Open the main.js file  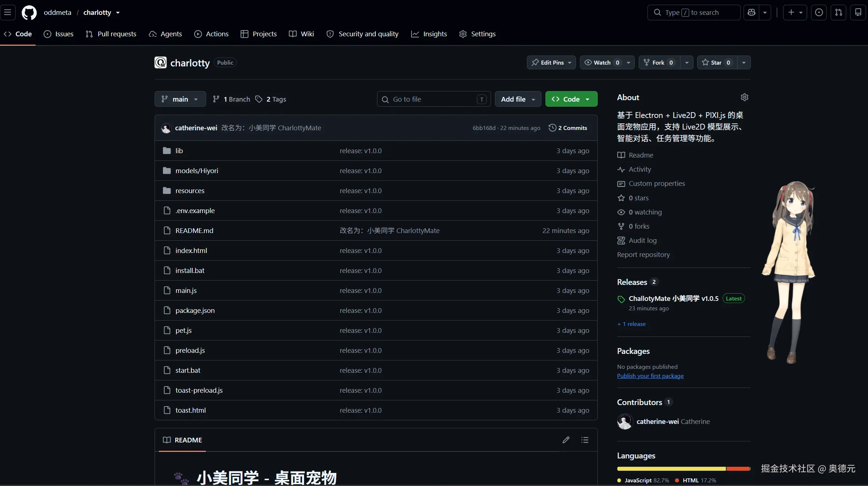pyautogui.click(x=186, y=290)
